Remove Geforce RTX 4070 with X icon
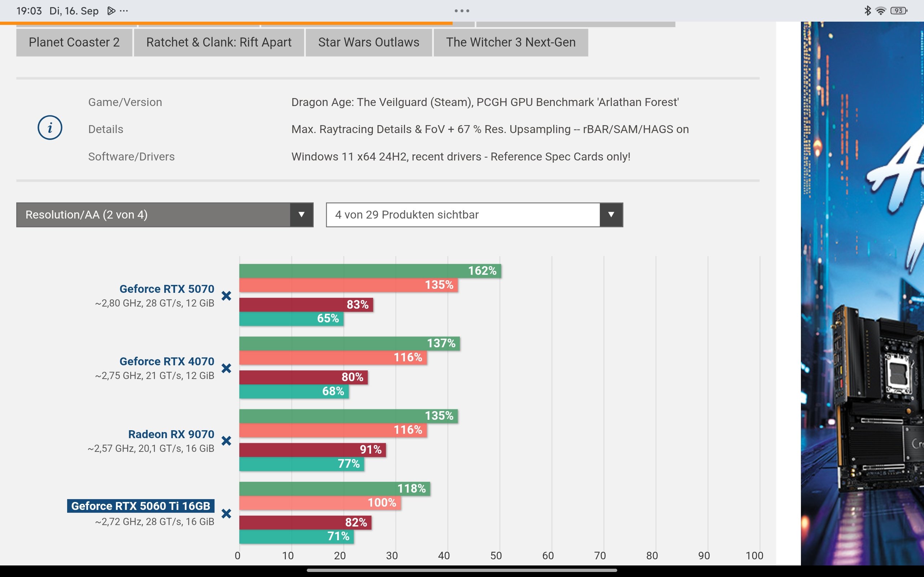This screenshot has width=924, height=577. click(226, 368)
